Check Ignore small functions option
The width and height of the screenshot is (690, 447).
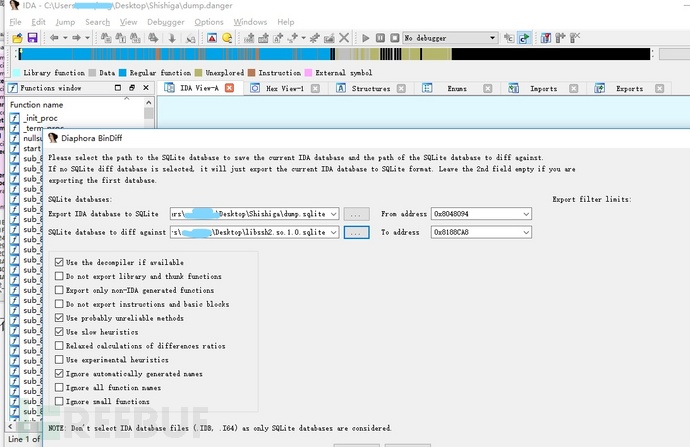pos(59,401)
